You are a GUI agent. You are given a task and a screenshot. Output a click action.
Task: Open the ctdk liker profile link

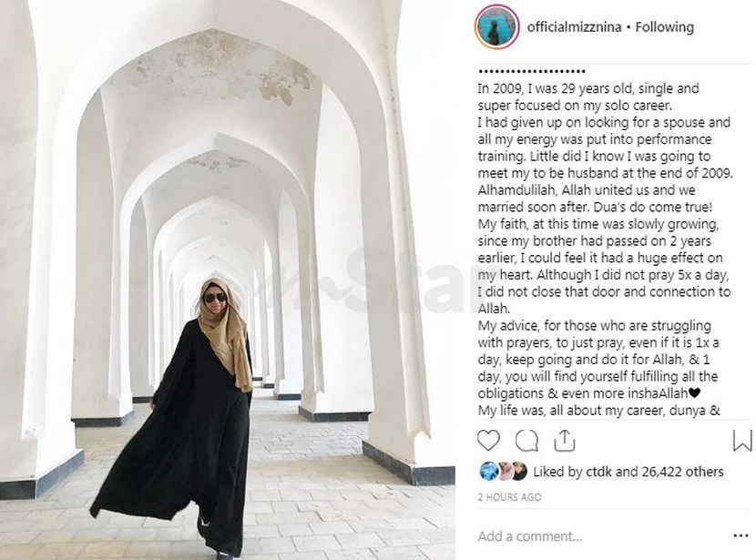(x=598, y=472)
